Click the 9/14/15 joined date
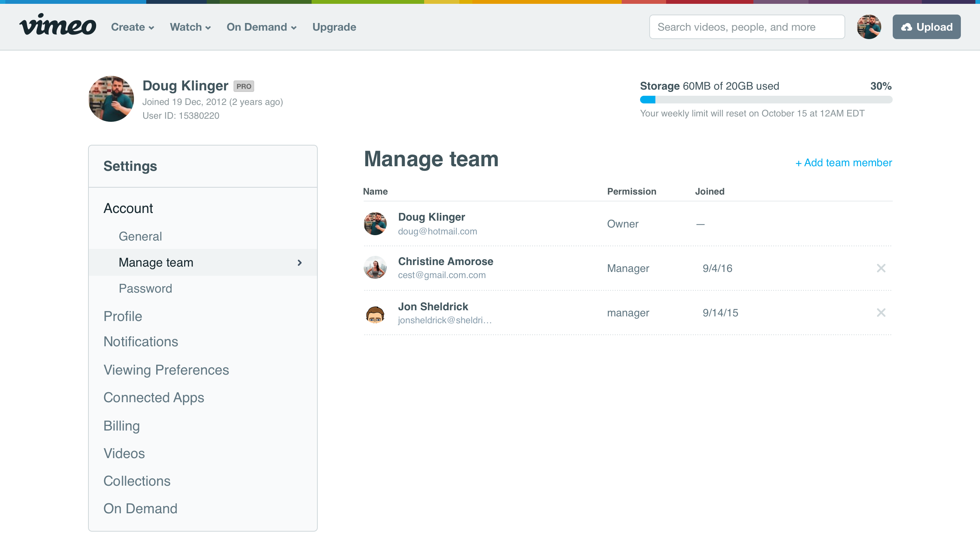Viewport: 980px width, 537px height. (x=720, y=313)
